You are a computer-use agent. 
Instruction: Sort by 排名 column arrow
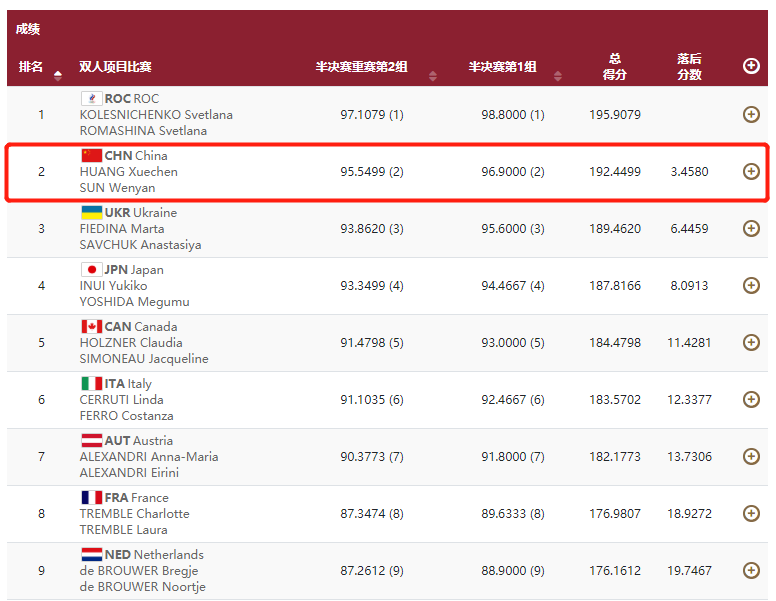coord(56,72)
